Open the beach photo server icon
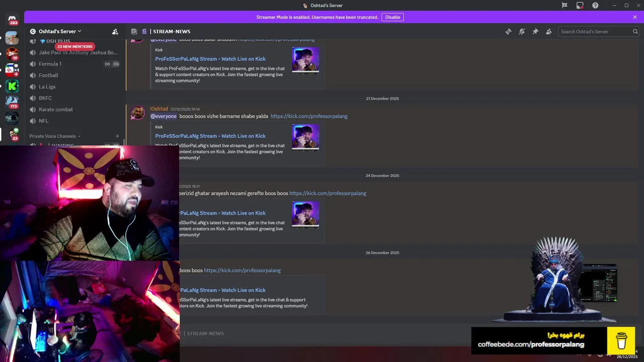The image size is (644, 362). coord(12,38)
